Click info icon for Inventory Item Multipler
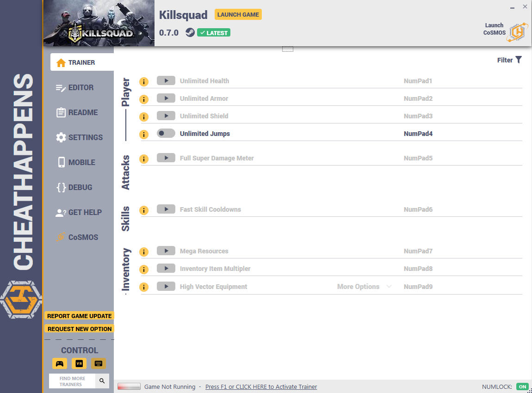532x393 pixels. click(x=144, y=270)
